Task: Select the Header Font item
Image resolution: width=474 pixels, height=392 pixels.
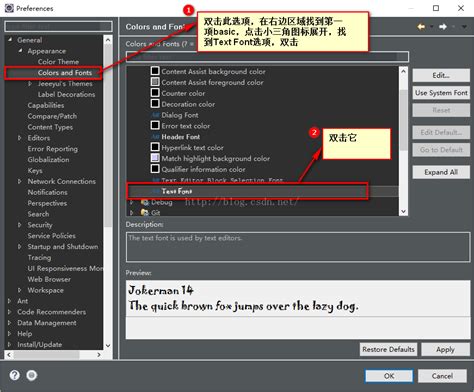Action: (176, 137)
